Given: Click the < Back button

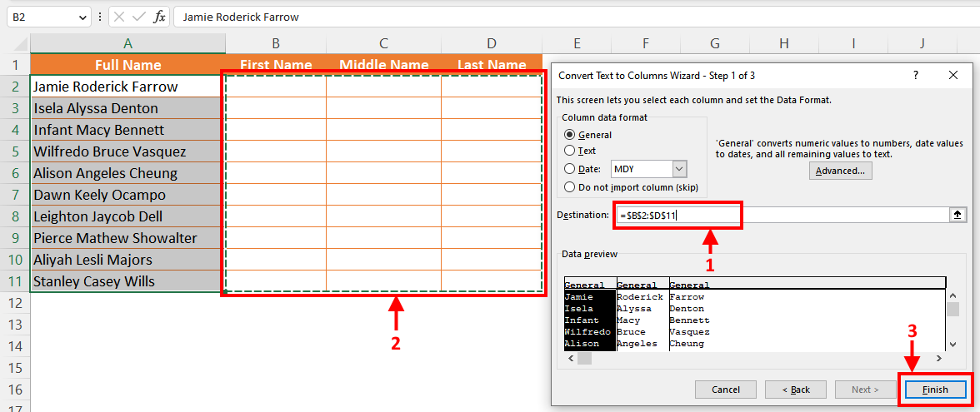Looking at the screenshot, I should pyautogui.click(x=796, y=390).
